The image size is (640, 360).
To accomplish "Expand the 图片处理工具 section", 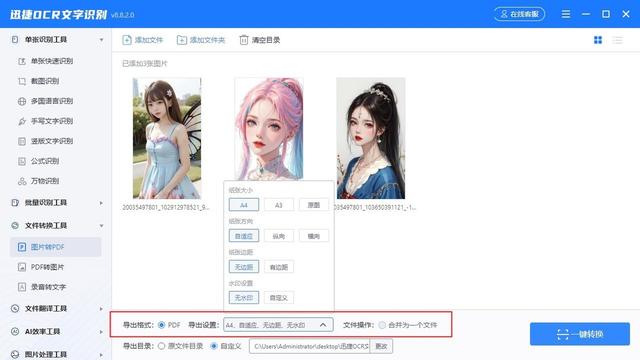I will [x=101, y=354].
